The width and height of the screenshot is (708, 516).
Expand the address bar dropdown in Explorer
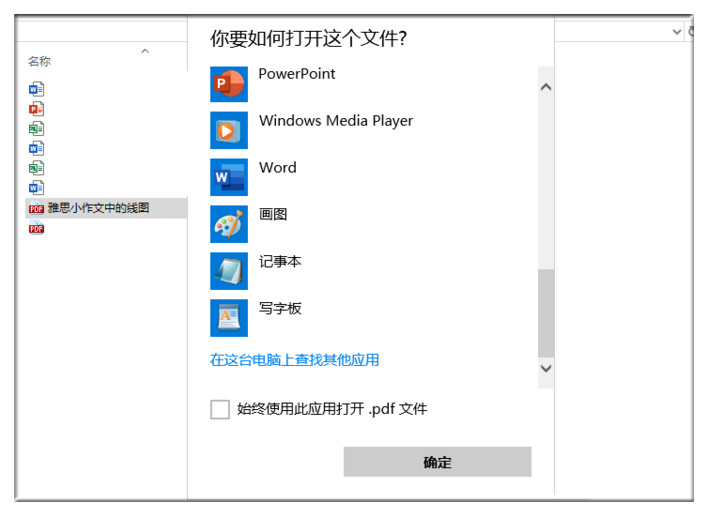click(x=676, y=32)
